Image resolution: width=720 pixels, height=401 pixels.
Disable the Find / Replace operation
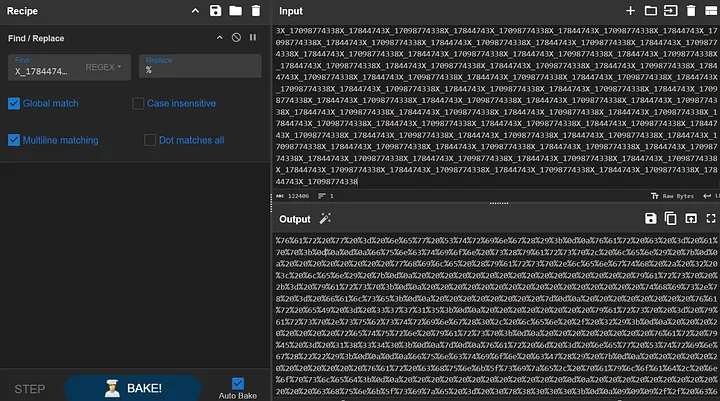(236, 38)
